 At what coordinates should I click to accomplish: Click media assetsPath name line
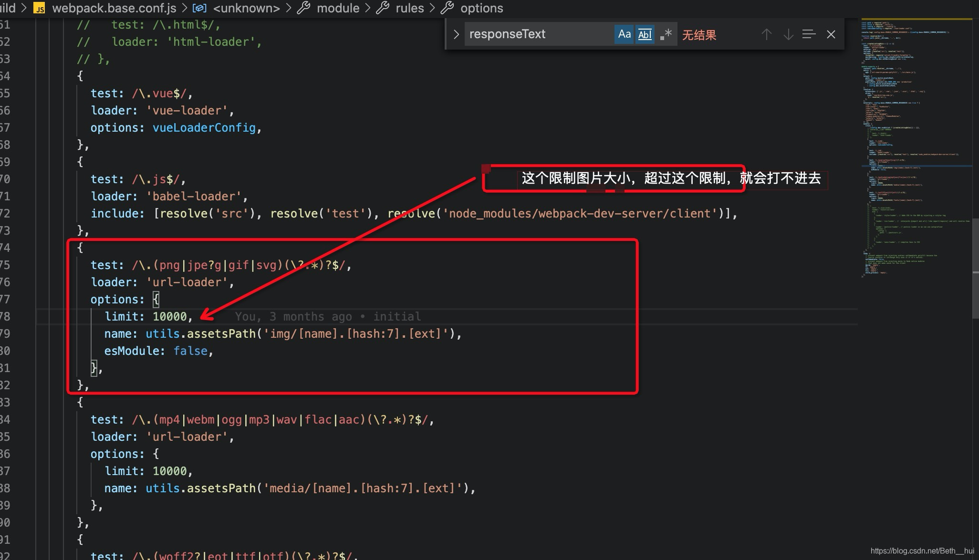290,488
